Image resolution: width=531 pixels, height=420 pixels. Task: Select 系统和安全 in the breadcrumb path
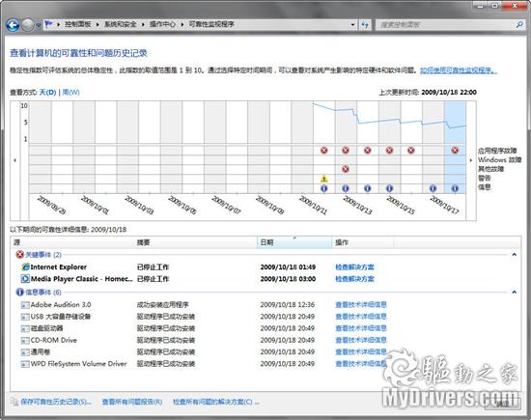(x=121, y=24)
